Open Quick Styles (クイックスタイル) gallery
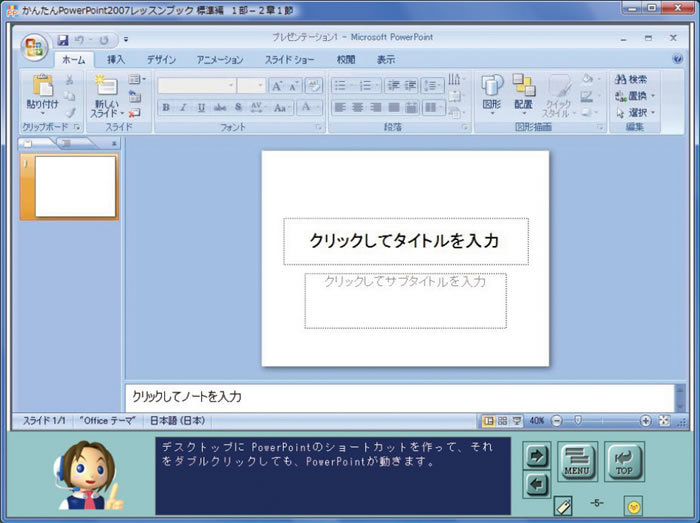This screenshot has height=523, width=700. pos(558,96)
